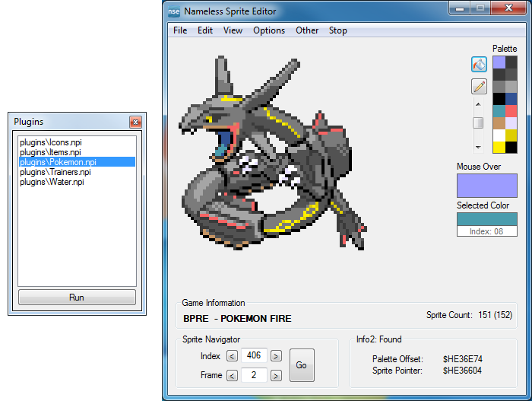Close the Nameless Sprite Editor window
The image size is (532, 401).
coord(508,8)
